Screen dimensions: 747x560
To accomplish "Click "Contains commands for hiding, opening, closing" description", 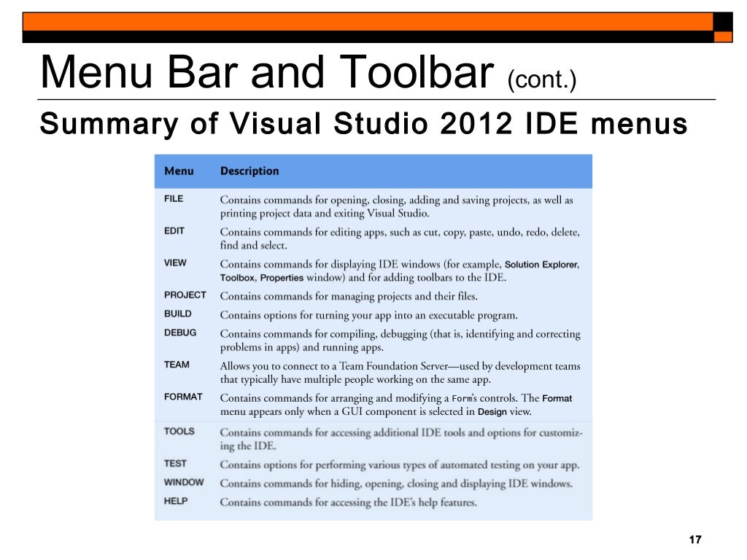I will click(396, 484).
